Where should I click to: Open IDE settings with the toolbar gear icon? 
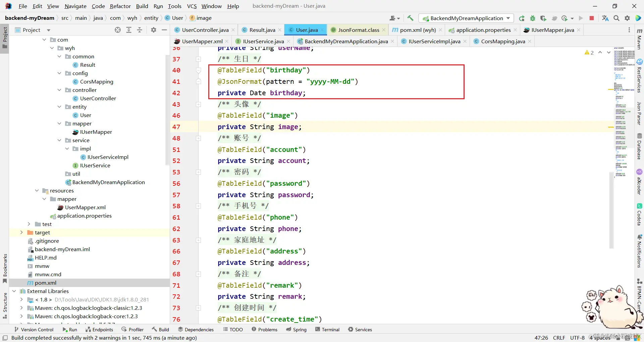627,18
